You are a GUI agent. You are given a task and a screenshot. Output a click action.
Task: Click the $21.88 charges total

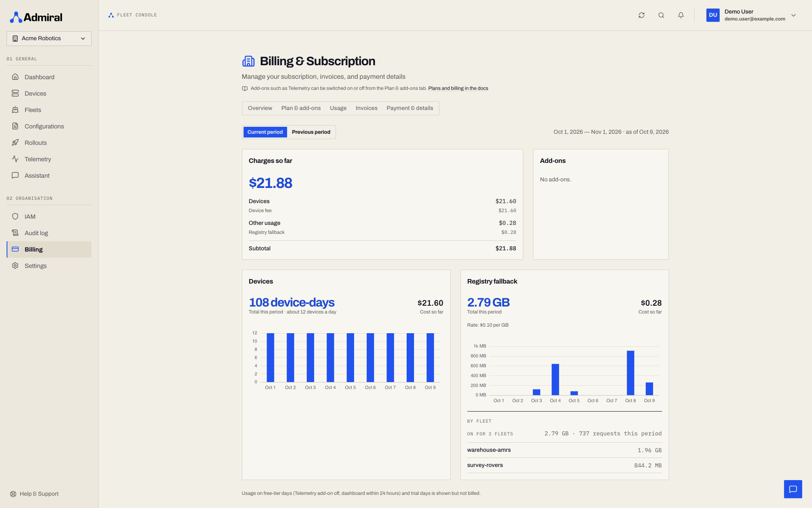click(x=270, y=183)
